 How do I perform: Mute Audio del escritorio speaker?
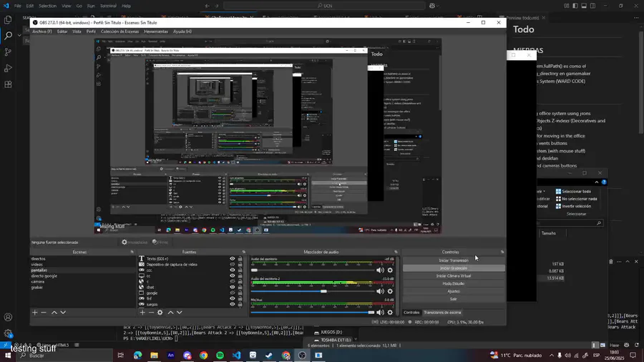point(381,270)
